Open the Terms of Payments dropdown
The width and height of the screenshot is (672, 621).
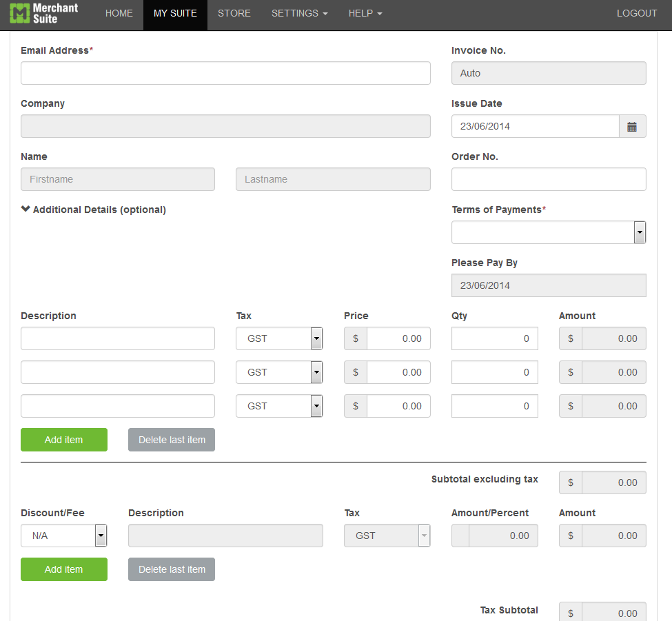(x=549, y=232)
